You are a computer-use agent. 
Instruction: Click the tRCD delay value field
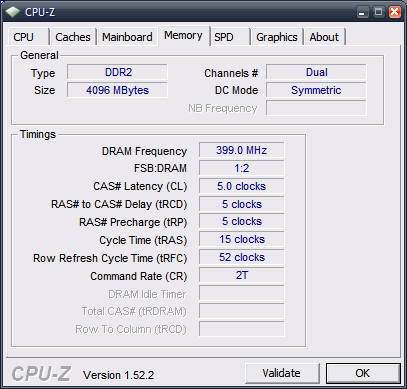pyautogui.click(x=242, y=204)
